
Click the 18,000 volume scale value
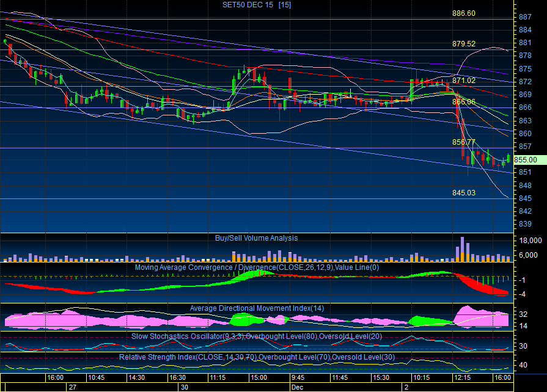pos(530,241)
